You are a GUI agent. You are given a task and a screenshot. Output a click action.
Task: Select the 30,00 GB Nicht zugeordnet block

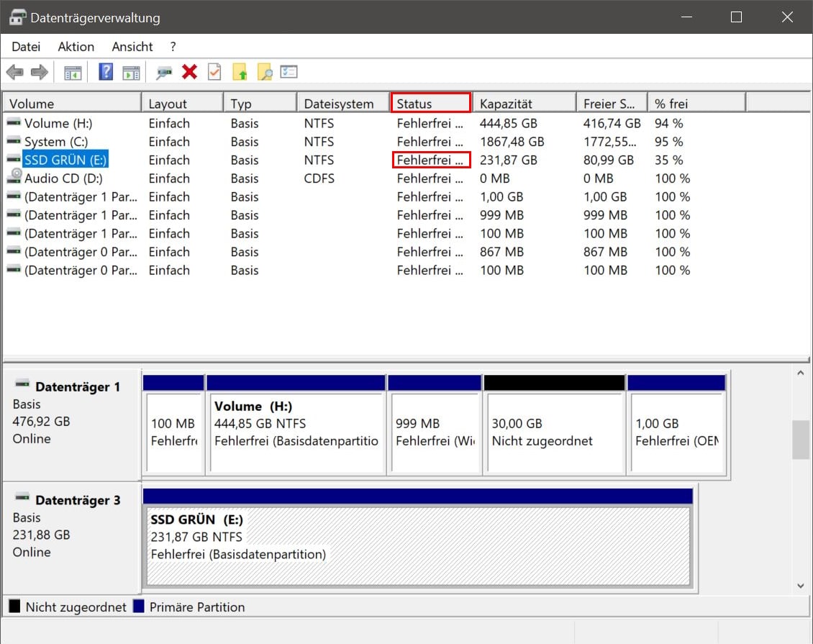[x=554, y=425]
